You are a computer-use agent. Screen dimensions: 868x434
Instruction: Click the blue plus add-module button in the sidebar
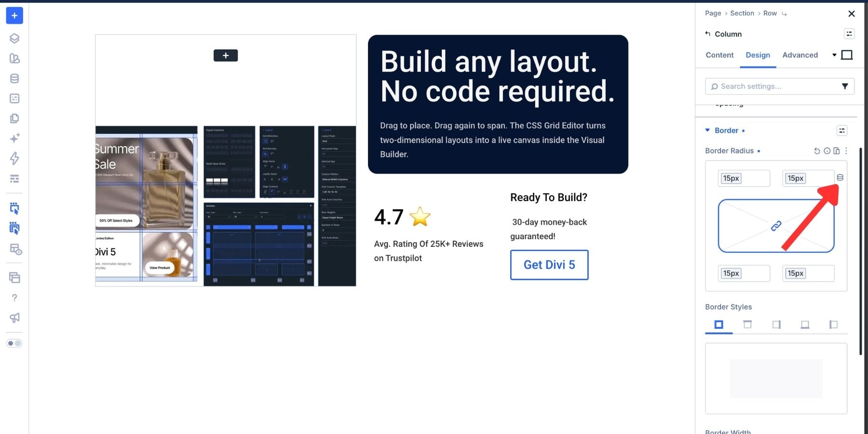(14, 15)
